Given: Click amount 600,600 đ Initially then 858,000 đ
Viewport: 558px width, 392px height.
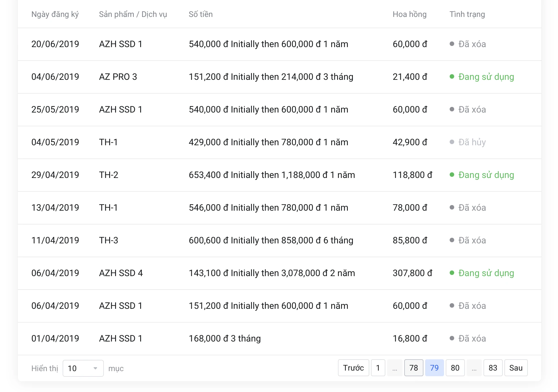Looking at the screenshot, I should coord(271,240).
